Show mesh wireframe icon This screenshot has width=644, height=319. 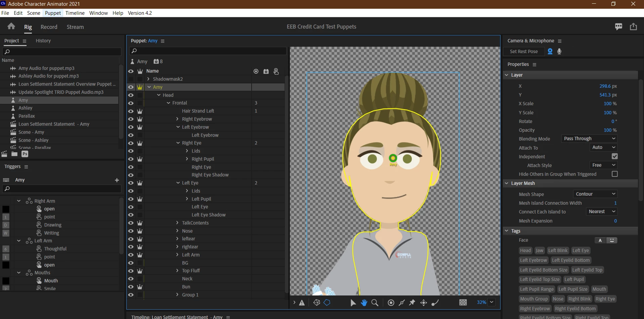316,303
